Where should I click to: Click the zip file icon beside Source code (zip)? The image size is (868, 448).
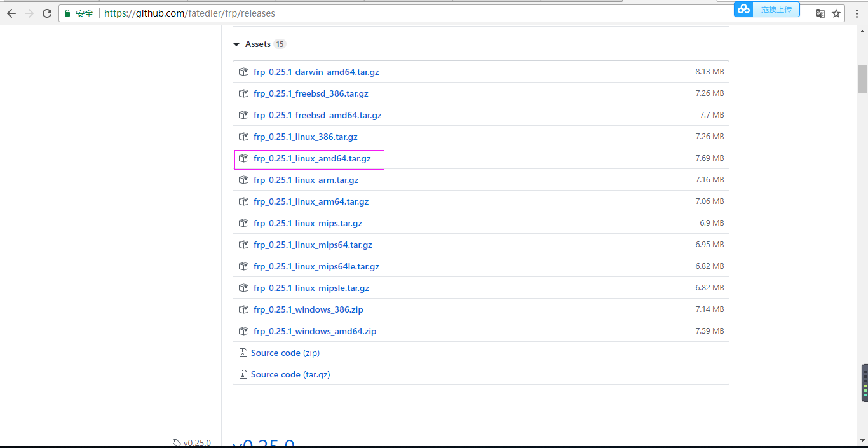coord(243,353)
